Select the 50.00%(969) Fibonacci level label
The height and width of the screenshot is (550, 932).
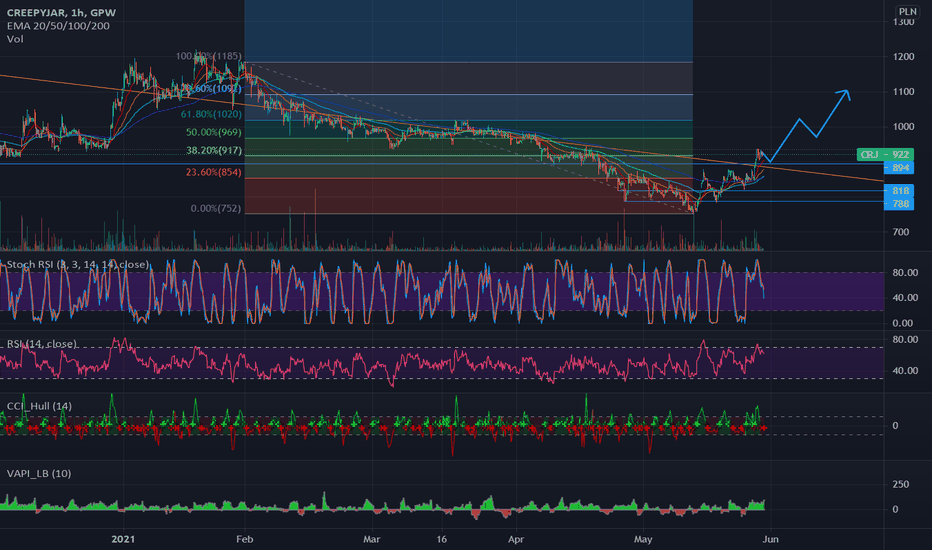pyautogui.click(x=213, y=132)
